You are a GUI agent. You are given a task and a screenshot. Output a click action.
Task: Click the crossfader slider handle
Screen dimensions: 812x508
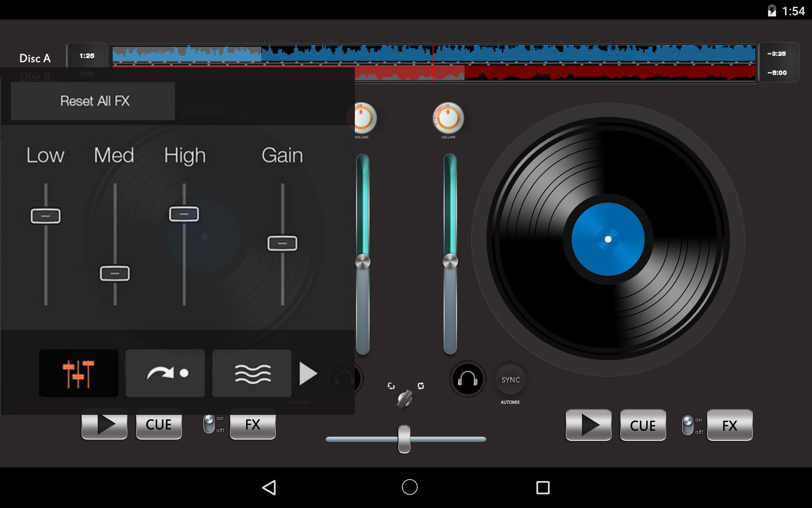404,439
